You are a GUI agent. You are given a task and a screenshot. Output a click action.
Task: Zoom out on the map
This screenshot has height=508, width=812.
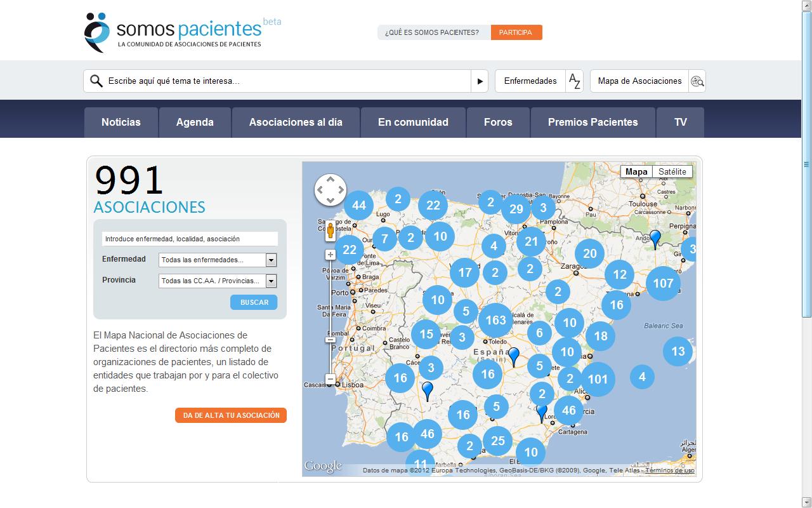pos(331,379)
